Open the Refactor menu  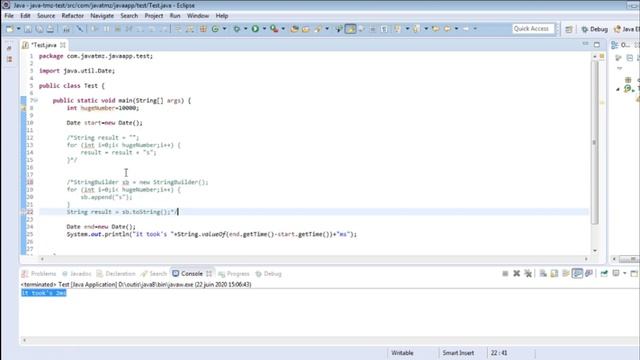pos(73,16)
